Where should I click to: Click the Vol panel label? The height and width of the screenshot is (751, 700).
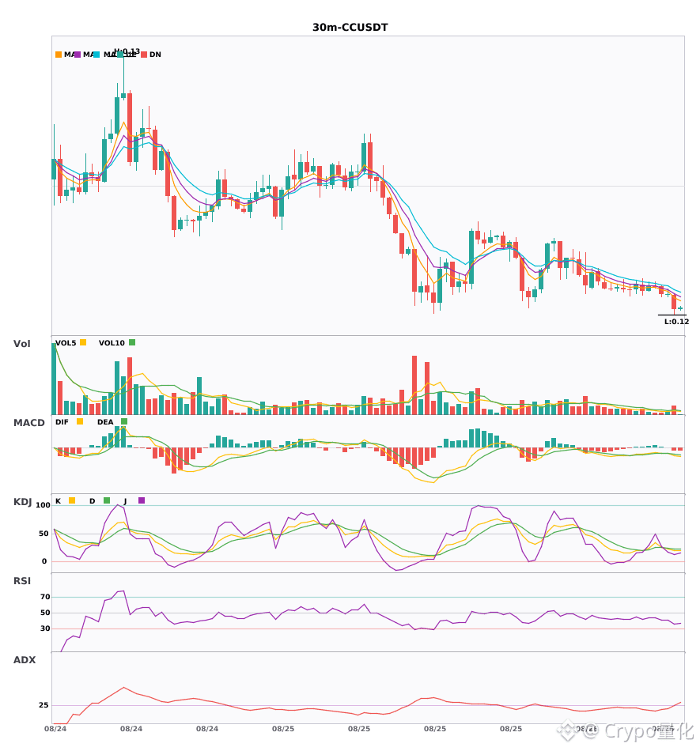click(x=21, y=344)
